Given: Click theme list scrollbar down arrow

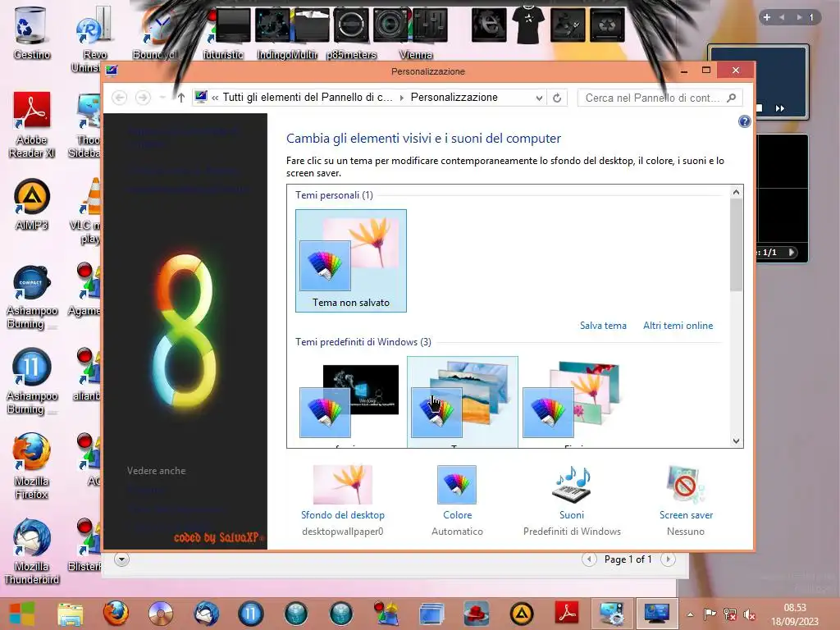Looking at the screenshot, I should 736,441.
